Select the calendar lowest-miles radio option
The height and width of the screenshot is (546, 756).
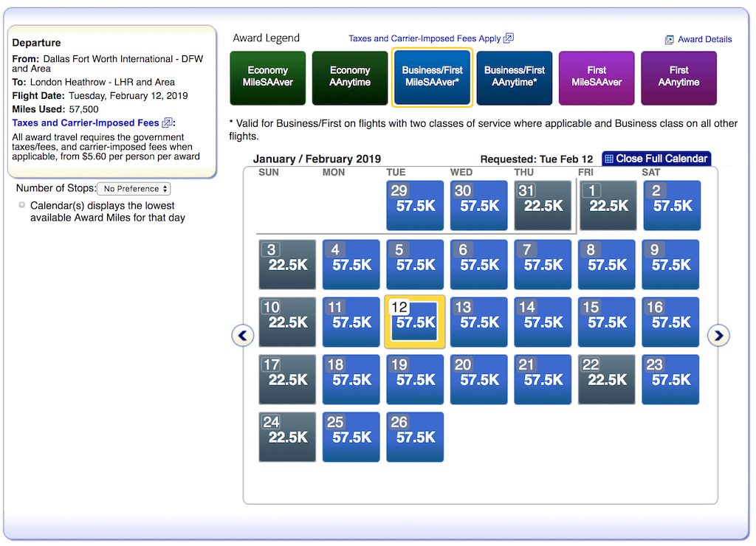click(21, 205)
